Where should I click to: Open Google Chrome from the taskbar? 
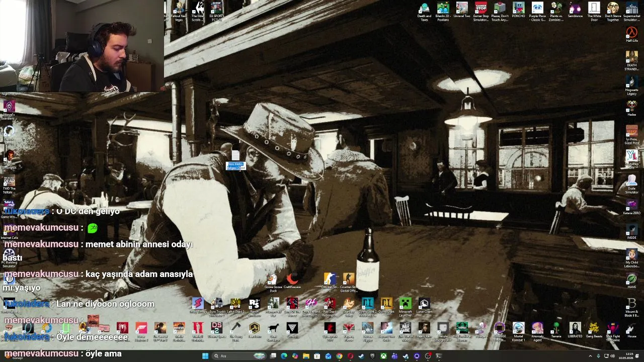339,356
